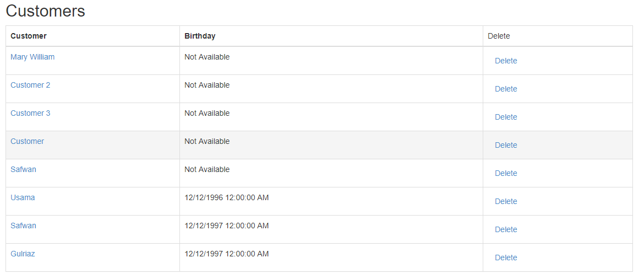Open Safwan with birthday Not Available
This screenshot has width=644, height=279.
(23, 169)
